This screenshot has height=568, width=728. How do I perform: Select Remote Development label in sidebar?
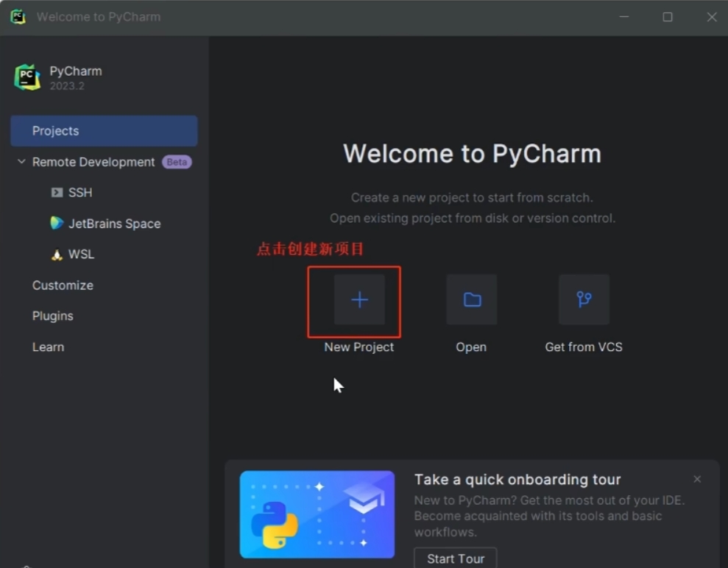tap(93, 162)
